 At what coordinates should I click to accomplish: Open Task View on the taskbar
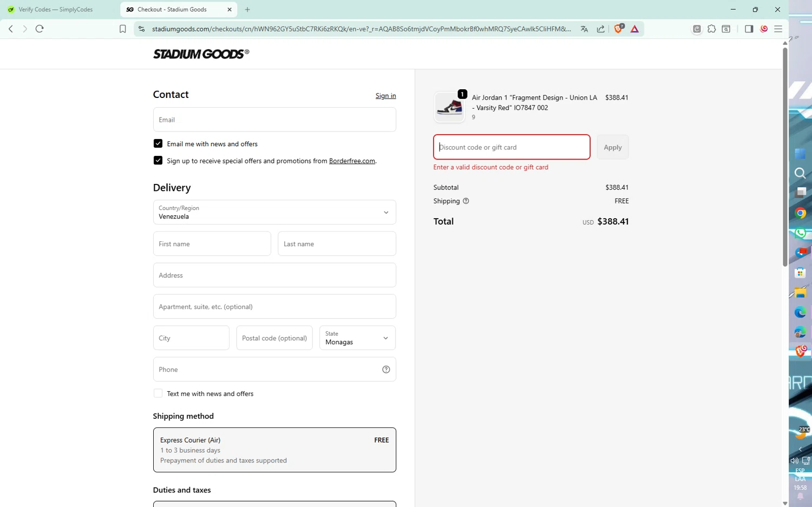click(801, 193)
